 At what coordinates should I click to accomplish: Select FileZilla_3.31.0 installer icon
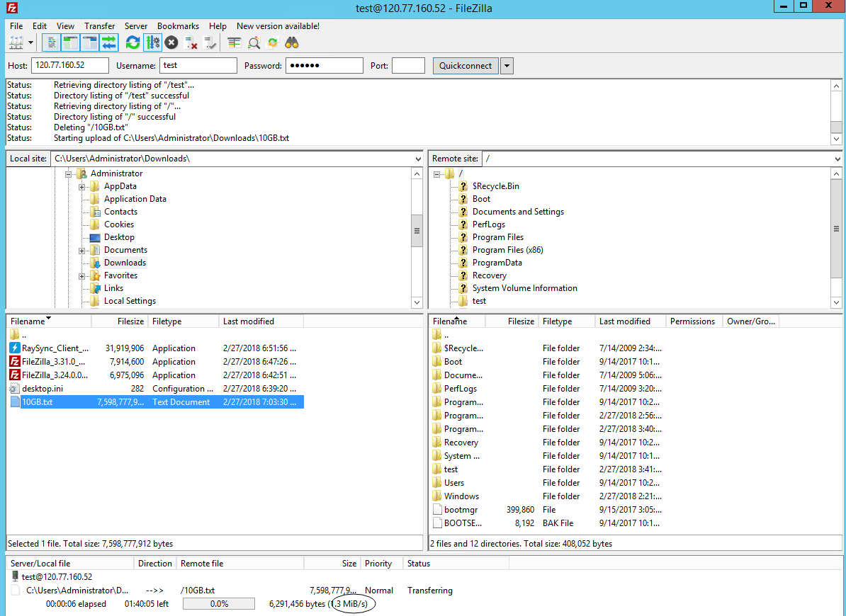point(15,362)
